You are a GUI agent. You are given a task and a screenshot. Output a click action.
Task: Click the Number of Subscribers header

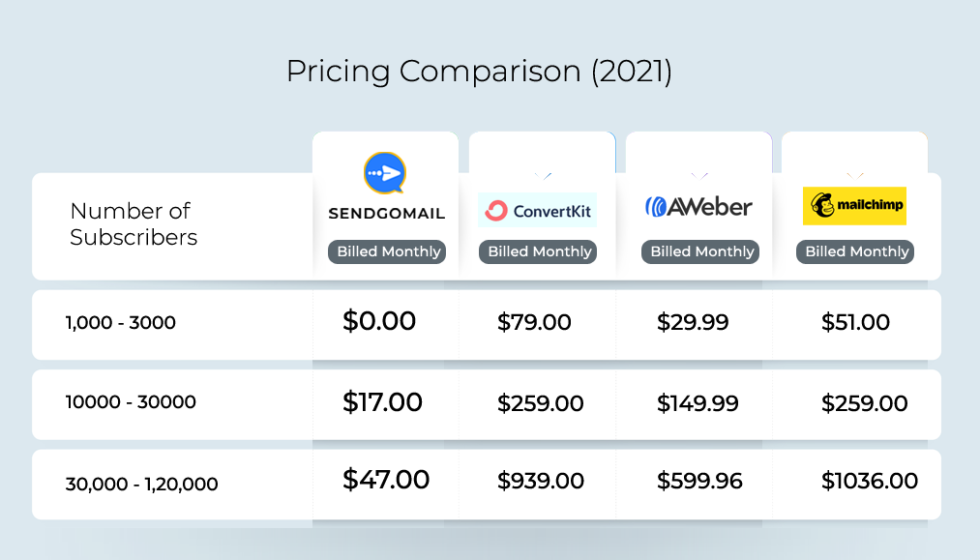[x=134, y=224]
